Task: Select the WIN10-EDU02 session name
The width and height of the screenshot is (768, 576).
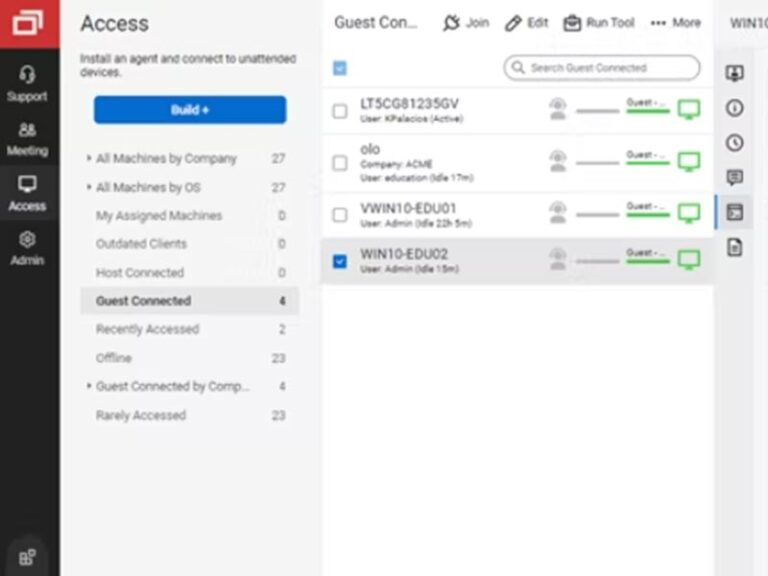Action: 404,254
